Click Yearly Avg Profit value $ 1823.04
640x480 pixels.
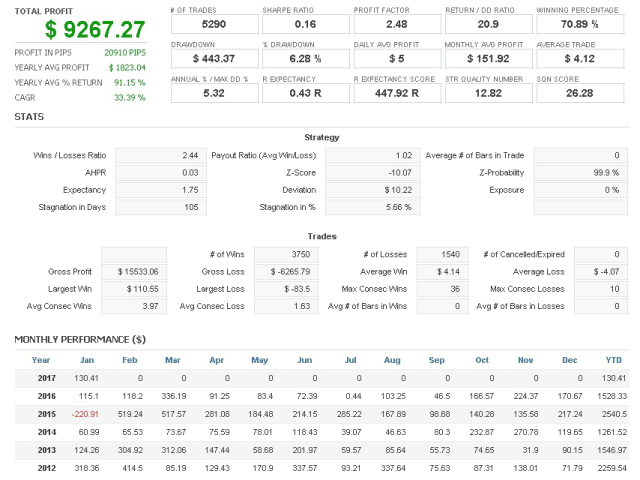coord(127,68)
